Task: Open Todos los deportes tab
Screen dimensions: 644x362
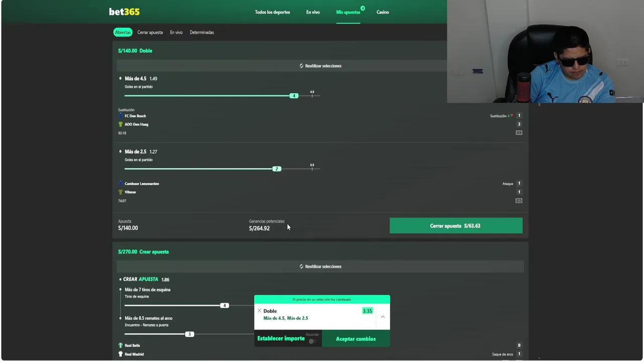Action: (x=272, y=12)
